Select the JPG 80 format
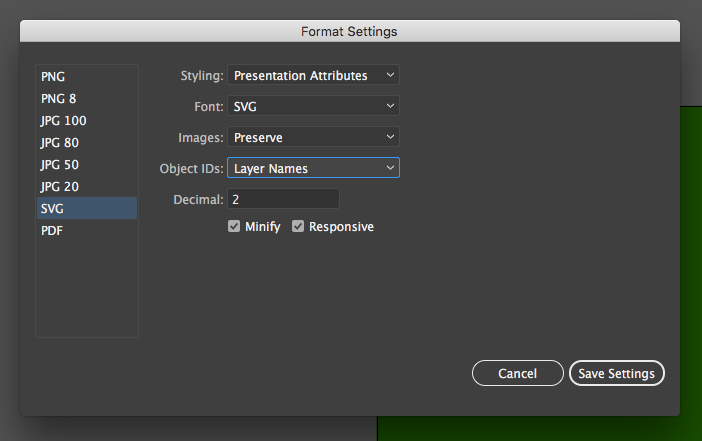The image size is (702, 441). click(x=59, y=142)
